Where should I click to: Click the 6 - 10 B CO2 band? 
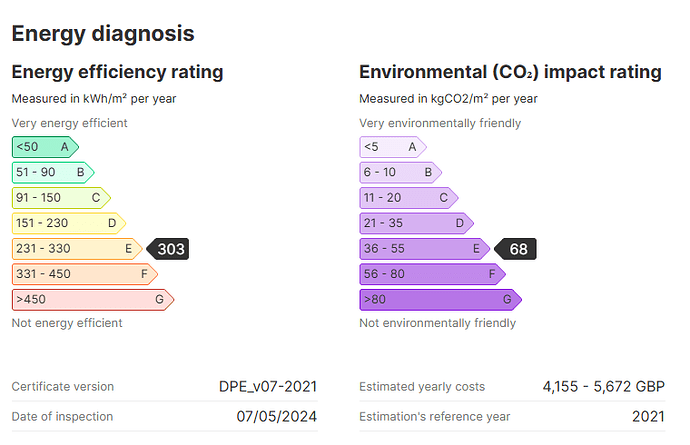coord(401,173)
